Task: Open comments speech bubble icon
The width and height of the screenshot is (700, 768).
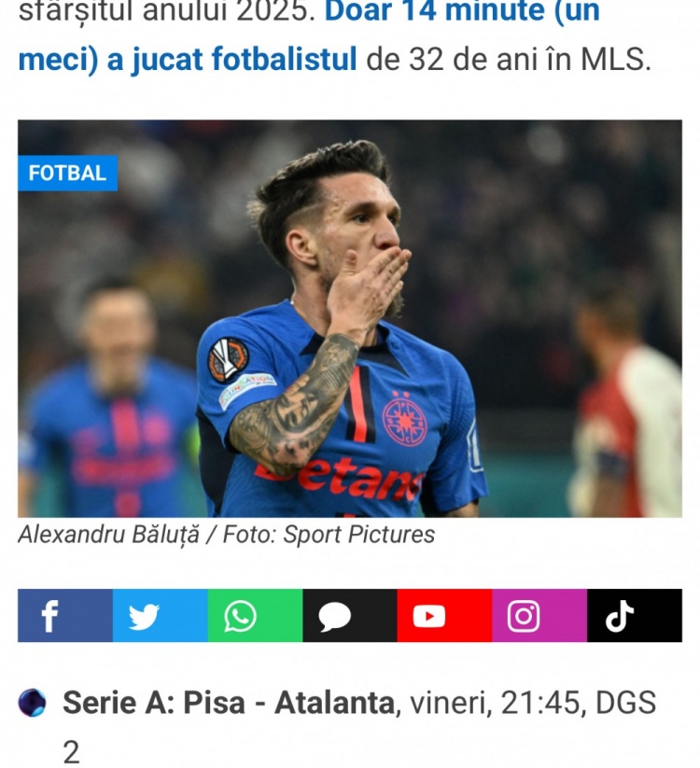Action: tap(350, 615)
